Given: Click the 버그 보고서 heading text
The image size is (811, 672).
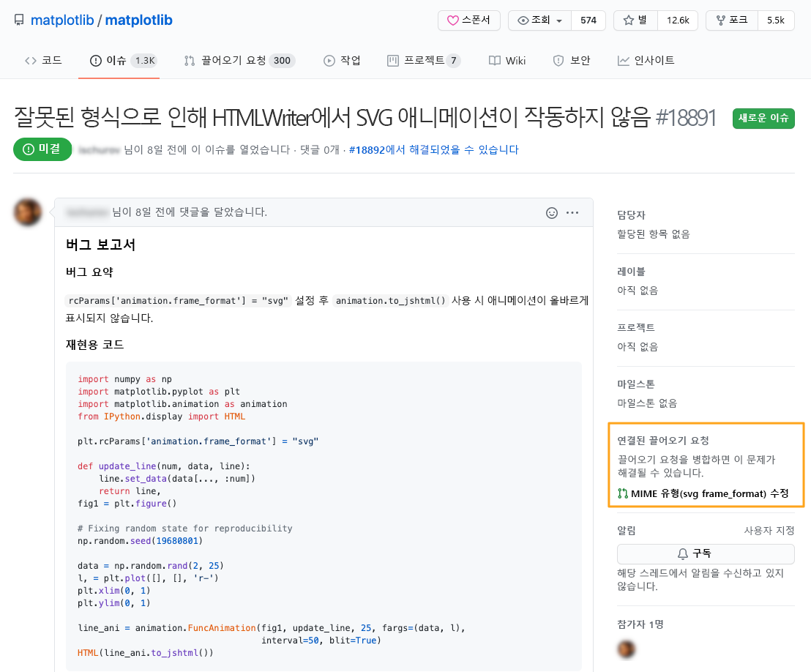Looking at the screenshot, I should click(100, 245).
